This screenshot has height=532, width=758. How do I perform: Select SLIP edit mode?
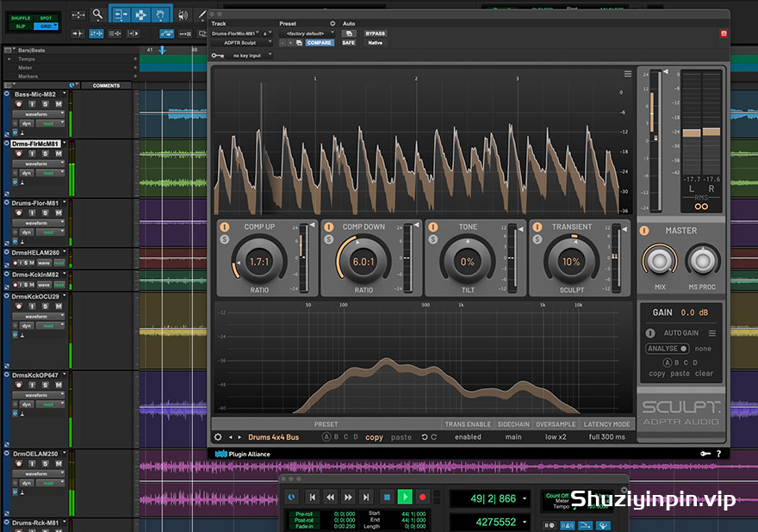click(x=21, y=26)
